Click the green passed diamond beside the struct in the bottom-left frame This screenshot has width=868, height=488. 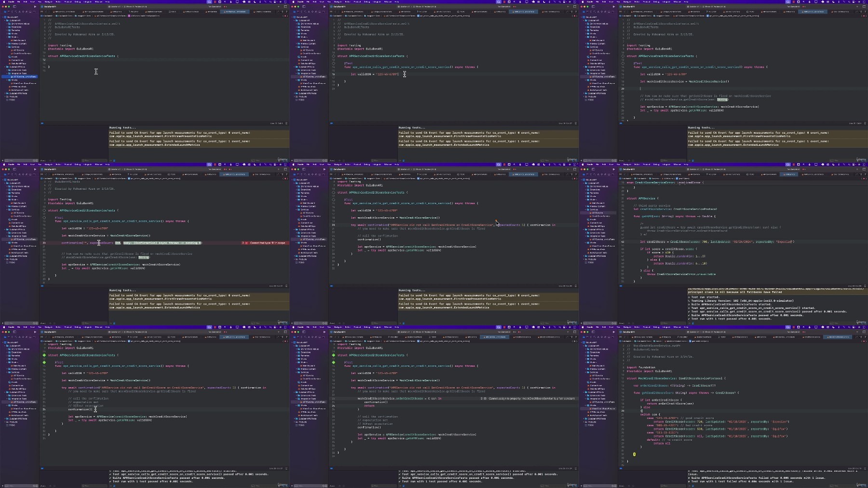point(44,355)
